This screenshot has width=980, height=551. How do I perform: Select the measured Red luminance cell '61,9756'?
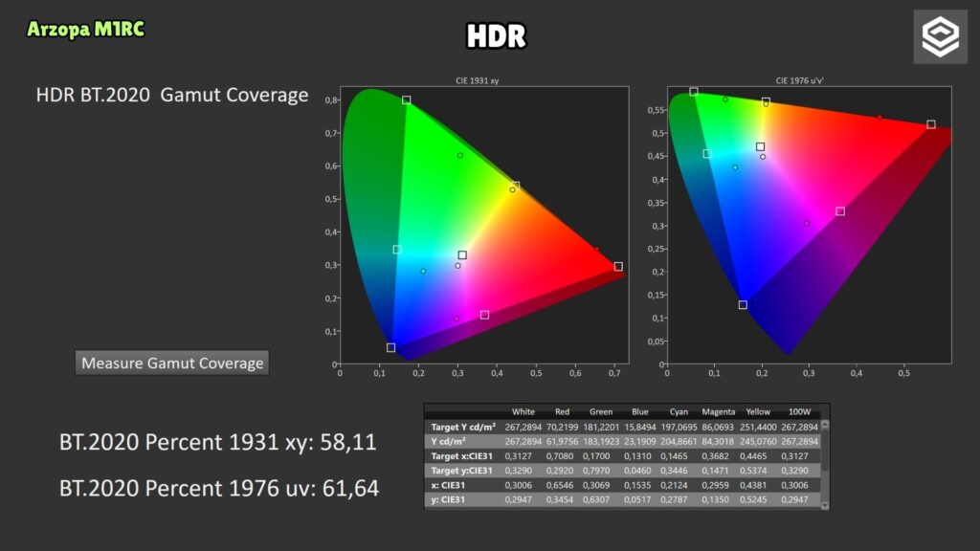tap(562, 441)
